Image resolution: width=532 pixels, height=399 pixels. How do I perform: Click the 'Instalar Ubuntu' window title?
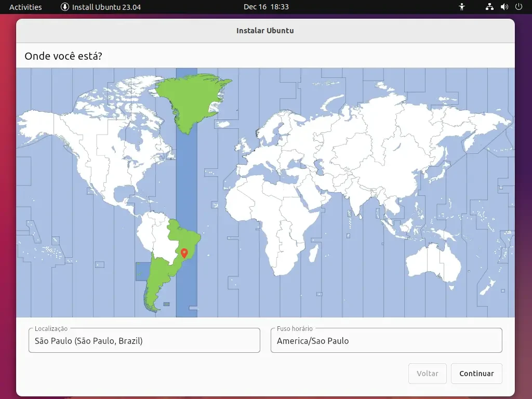pyautogui.click(x=265, y=31)
